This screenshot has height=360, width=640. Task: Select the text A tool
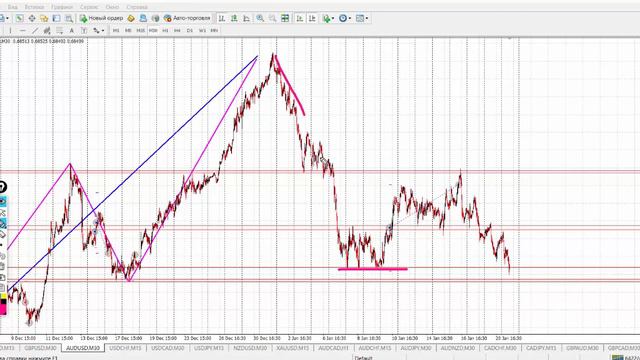71,30
